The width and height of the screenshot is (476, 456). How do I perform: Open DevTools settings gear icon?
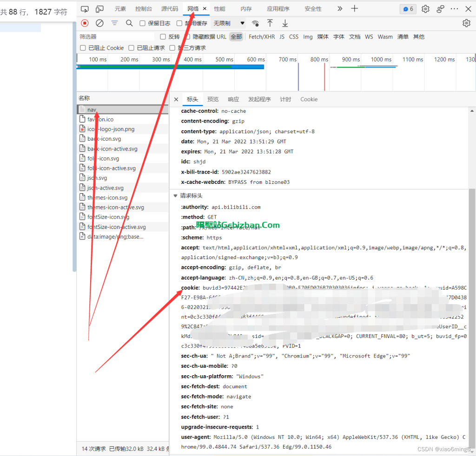[425, 9]
